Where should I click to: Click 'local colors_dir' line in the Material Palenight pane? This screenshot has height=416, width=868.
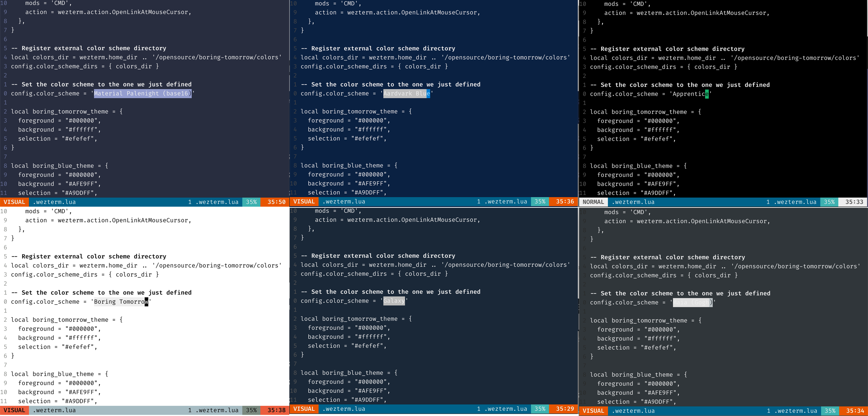click(x=146, y=58)
